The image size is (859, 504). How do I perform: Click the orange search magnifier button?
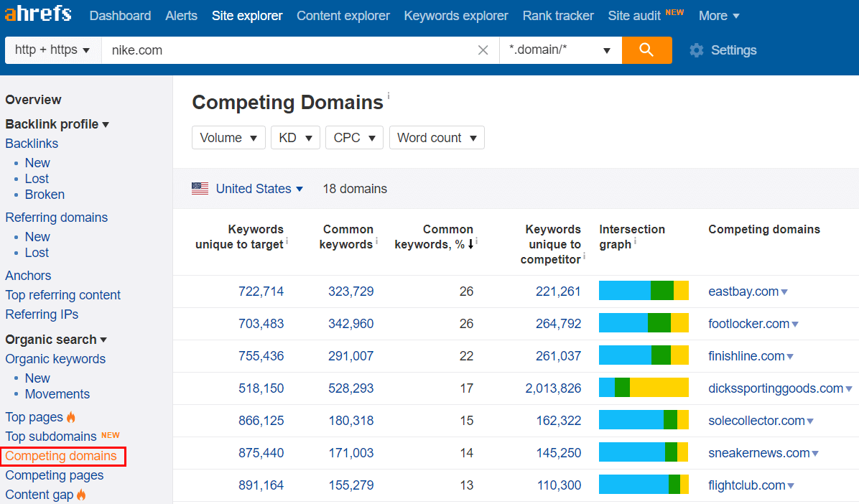coord(646,50)
